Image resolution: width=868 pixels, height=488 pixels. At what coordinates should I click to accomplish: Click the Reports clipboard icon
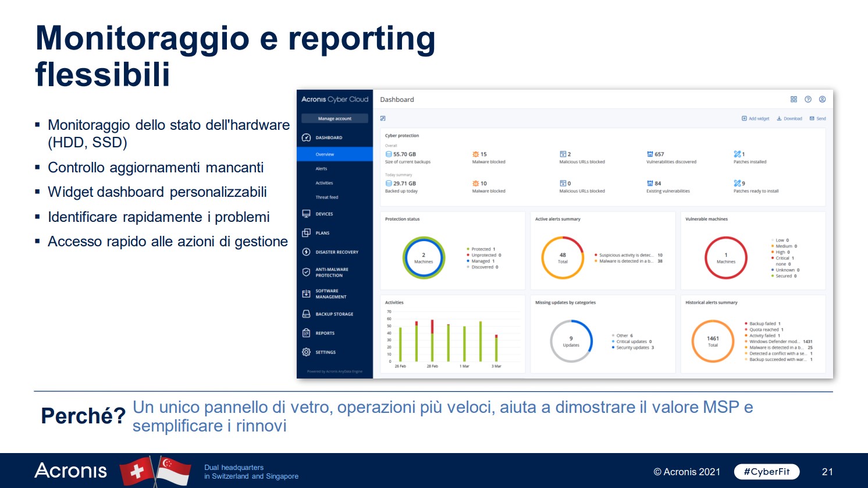[306, 333]
